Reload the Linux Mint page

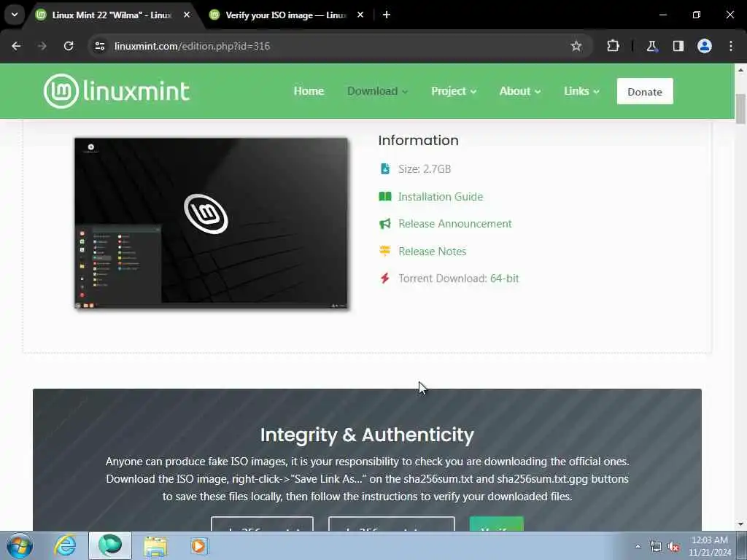coord(69,46)
